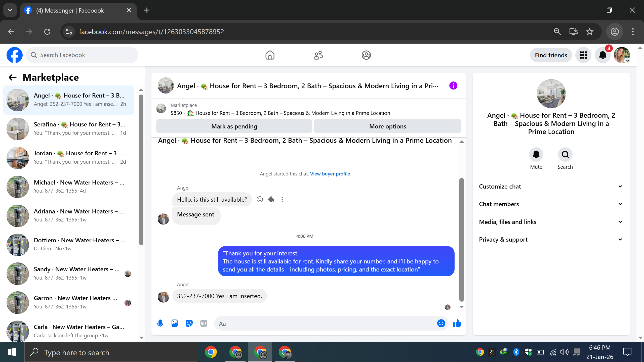Open emoji picker in message box
Screen dimensions: 644x362
[x=441, y=323]
